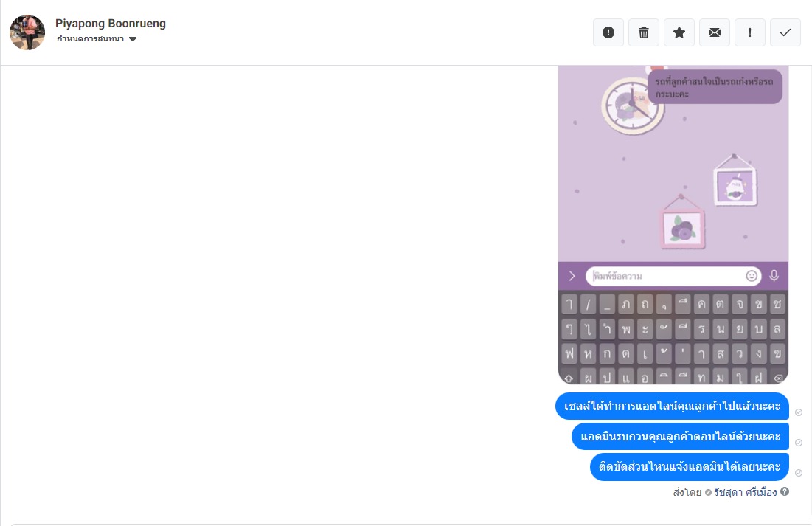Click help question mark beside sender name

point(785,491)
